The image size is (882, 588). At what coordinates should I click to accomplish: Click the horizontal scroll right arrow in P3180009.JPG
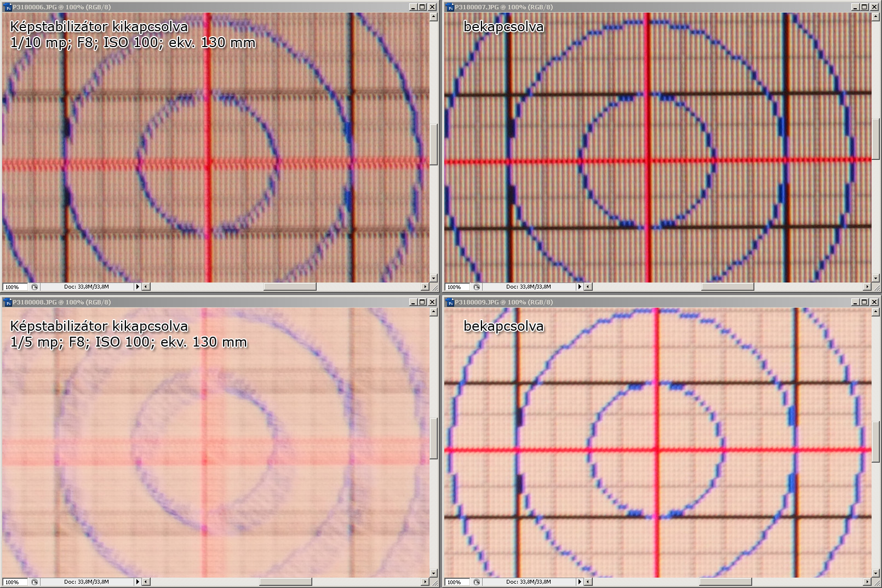coord(867,582)
